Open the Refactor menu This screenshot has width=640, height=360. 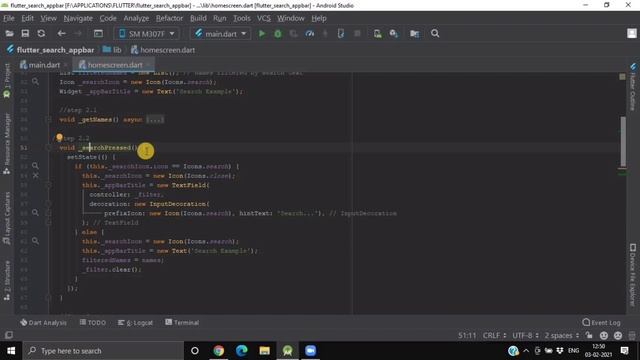coord(169,18)
